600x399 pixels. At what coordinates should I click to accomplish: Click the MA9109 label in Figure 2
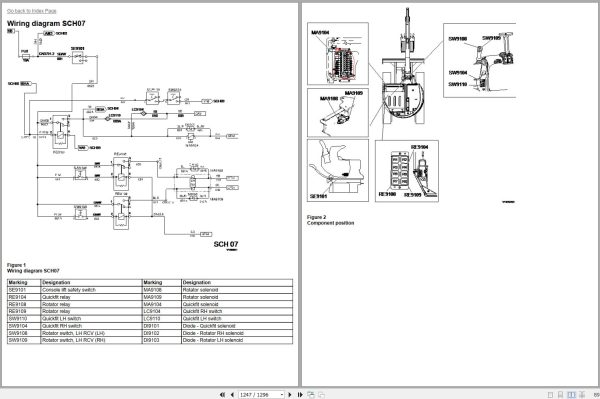354,93
